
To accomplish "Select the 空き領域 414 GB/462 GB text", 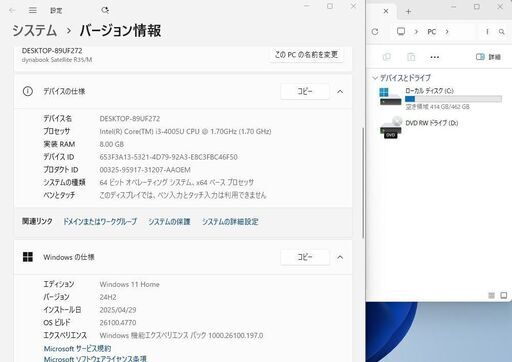I will click(x=437, y=107).
